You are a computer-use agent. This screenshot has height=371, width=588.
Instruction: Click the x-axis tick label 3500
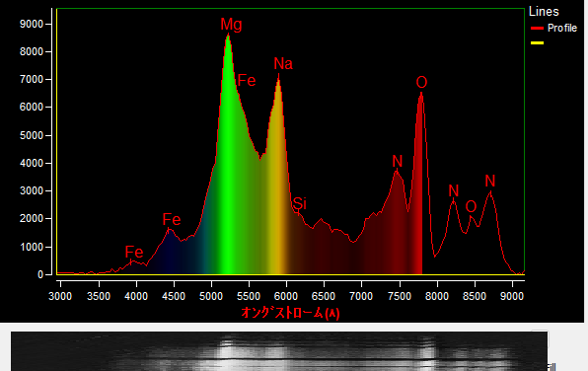point(99,296)
